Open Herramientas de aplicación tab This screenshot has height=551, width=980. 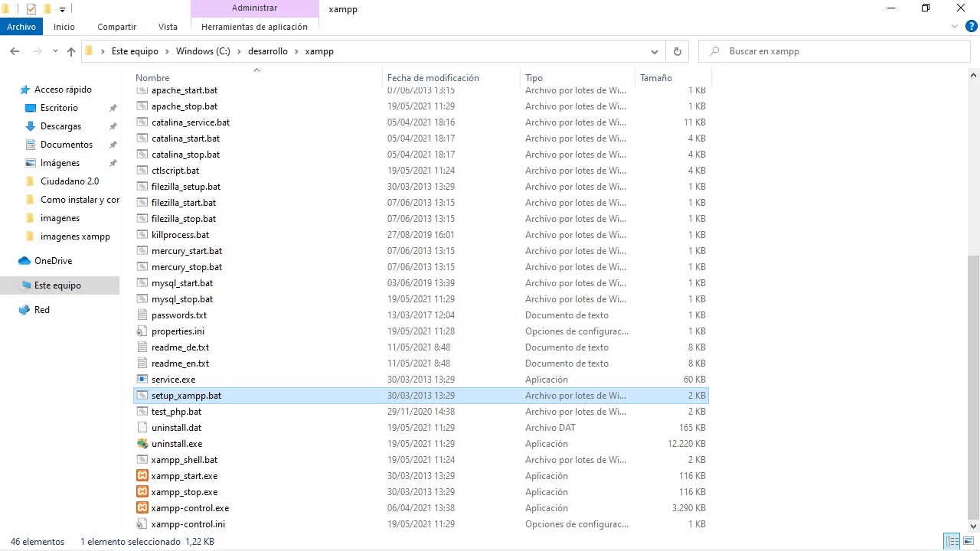tap(254, 26)
